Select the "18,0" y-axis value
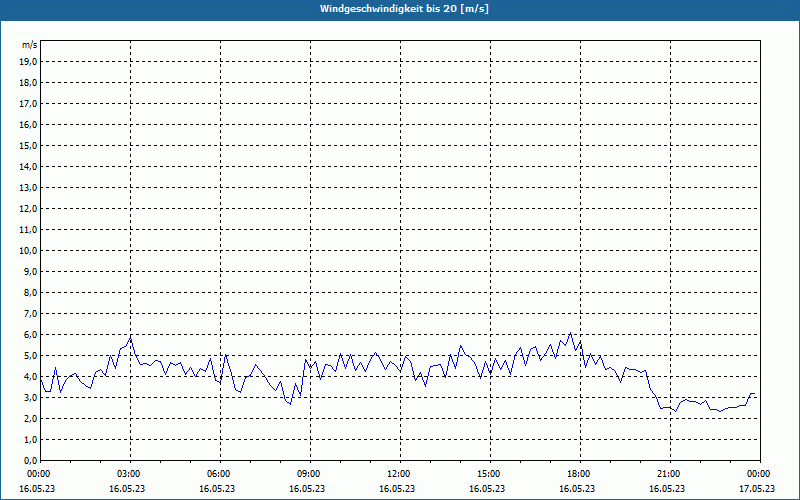Viewport: 800px width, 500px height. click(x=28, y=83)
